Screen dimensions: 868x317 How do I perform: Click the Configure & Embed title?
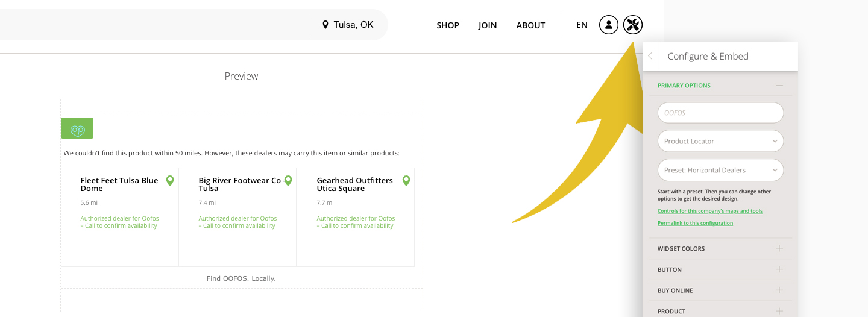(x=708, y=56)
